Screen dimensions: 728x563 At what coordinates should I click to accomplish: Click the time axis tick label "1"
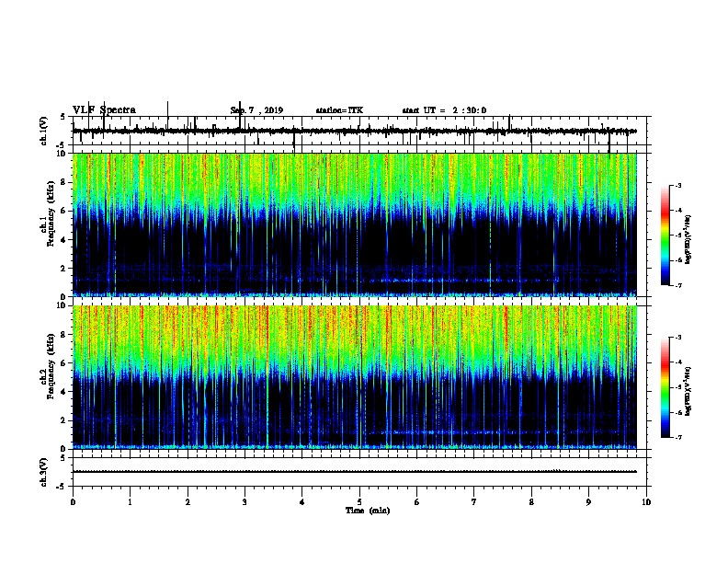click(131, 502)
